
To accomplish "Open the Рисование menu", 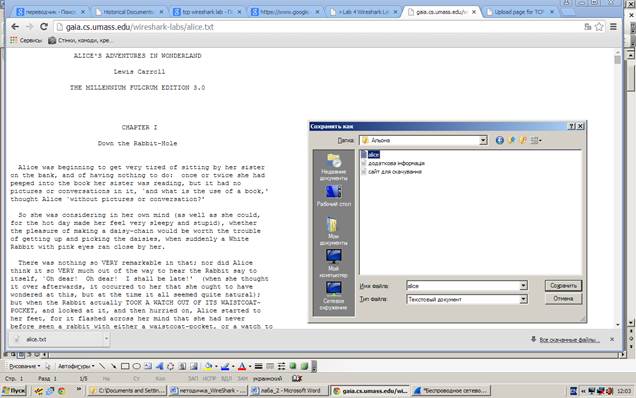I will click(24, 366).
